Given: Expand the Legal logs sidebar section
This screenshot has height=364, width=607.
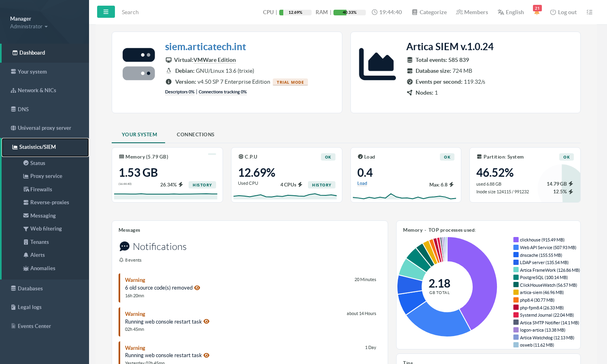Looking at the screenshot, I should pyautogui.click(x=45, y=307).
